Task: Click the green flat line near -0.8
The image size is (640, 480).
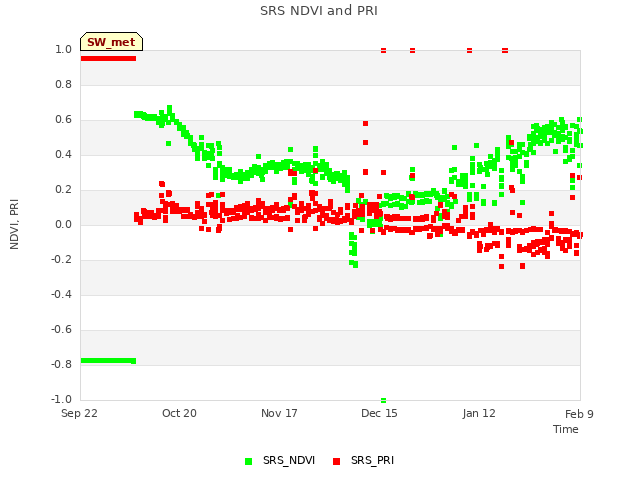Action: coord(108,360)
